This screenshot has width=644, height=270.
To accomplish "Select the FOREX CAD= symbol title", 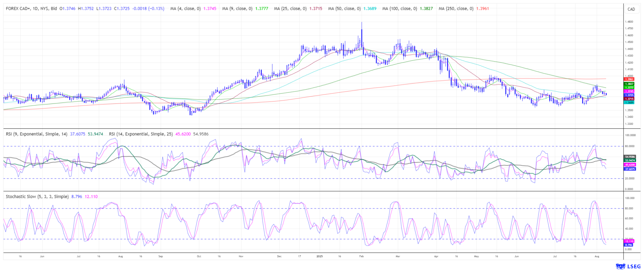I will point(31,9).
